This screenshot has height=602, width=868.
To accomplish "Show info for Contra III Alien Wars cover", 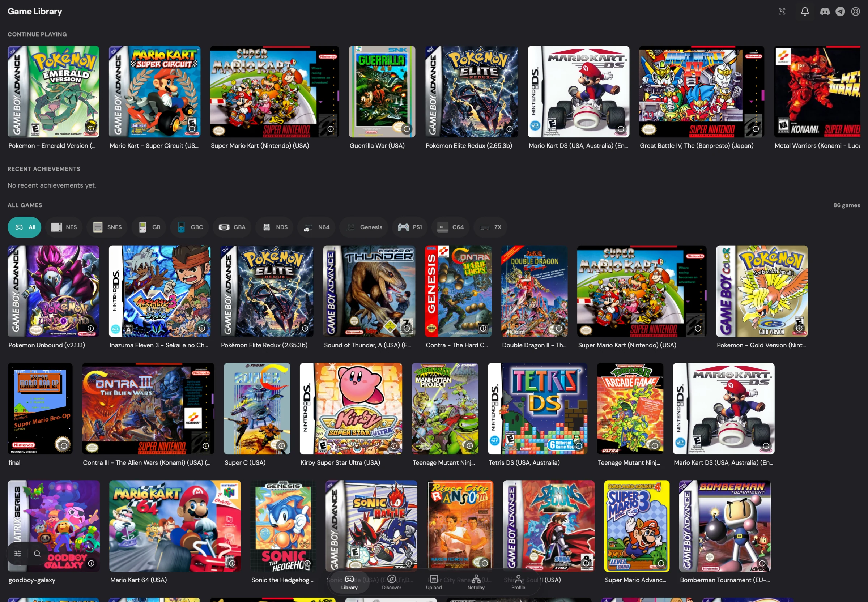I will pyautogui.click(x=205, y=445).
